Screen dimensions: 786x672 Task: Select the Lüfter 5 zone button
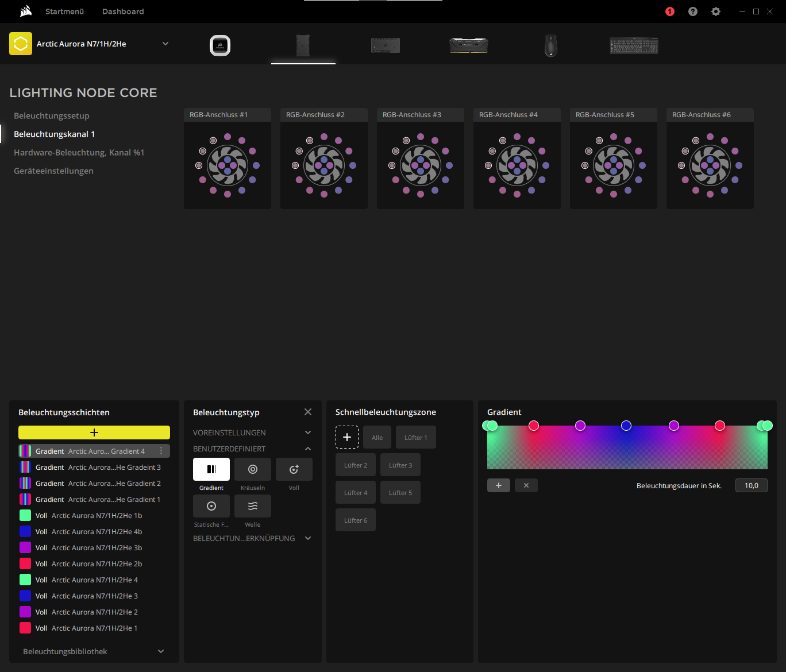(400, 492)
